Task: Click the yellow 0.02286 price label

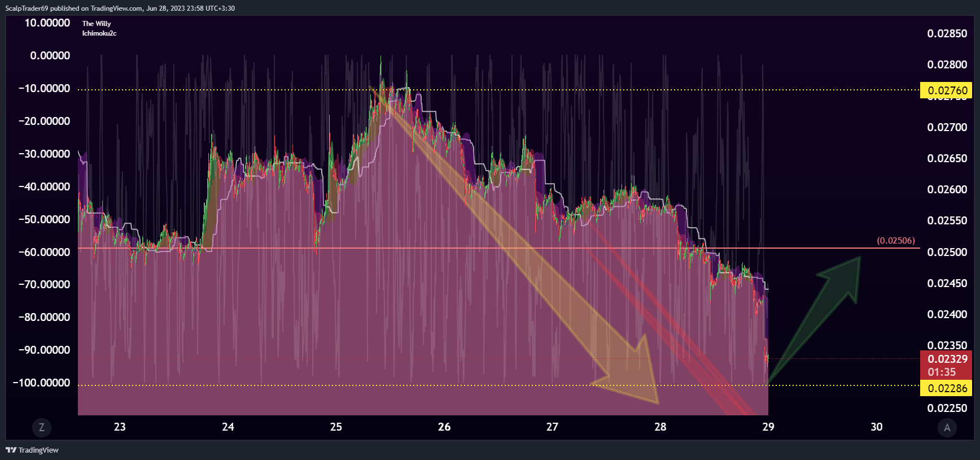Action: [x=947, y=388]
